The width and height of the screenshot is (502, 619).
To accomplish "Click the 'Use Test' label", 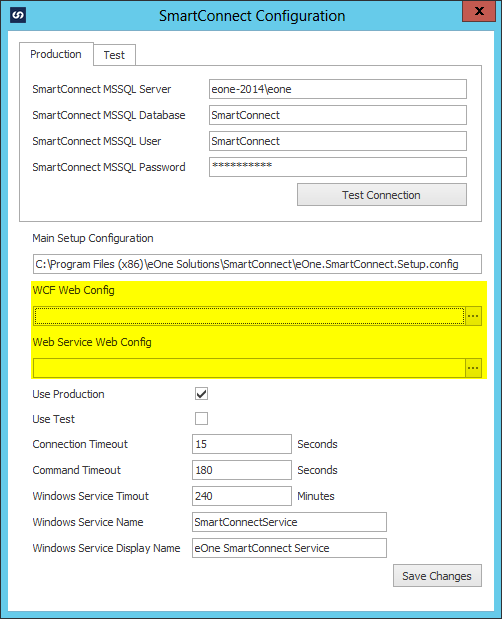I will [x=53, y=419].
